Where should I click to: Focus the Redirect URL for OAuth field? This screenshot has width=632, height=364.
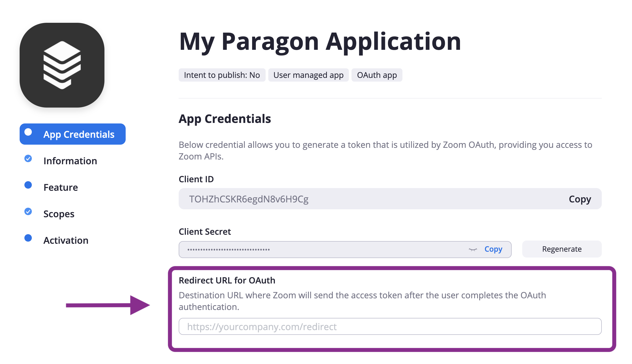(390, 326)
